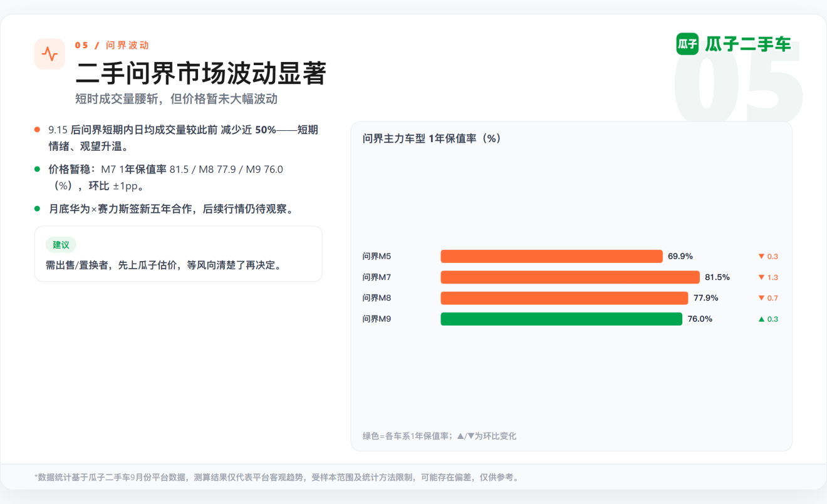Click the ▼ 0.3 change indicator for M5
The image size is (827, 504).
[768, 256]
